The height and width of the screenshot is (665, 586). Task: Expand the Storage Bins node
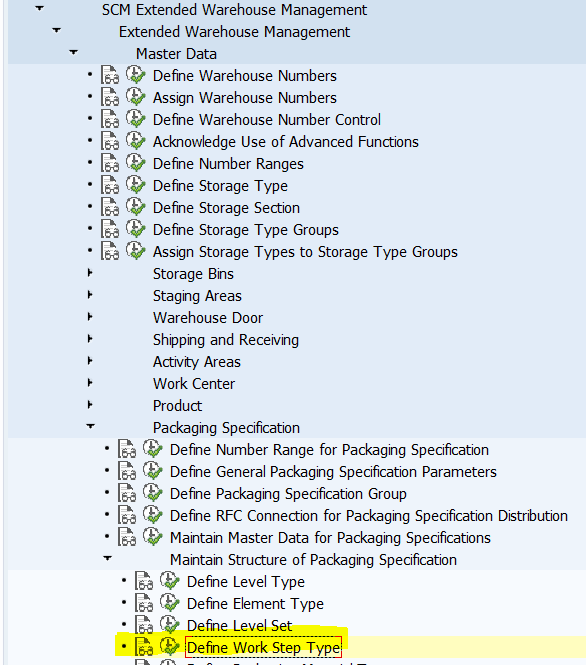coord(89,273)
